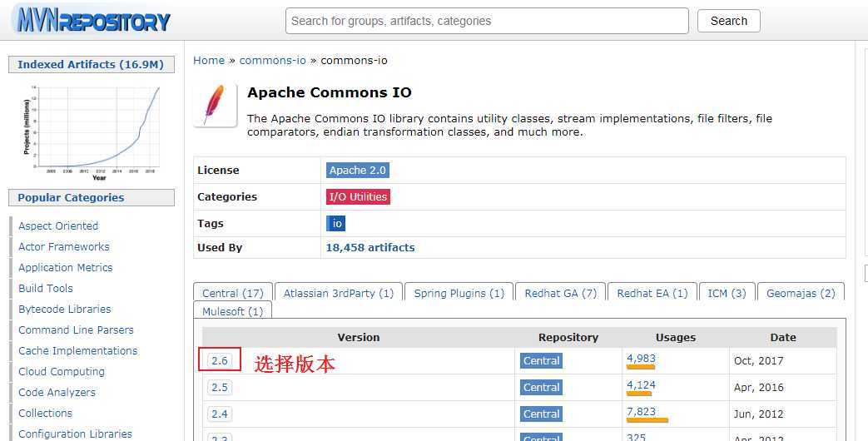
Task: Click the Search button
Action: click(728, 21)
